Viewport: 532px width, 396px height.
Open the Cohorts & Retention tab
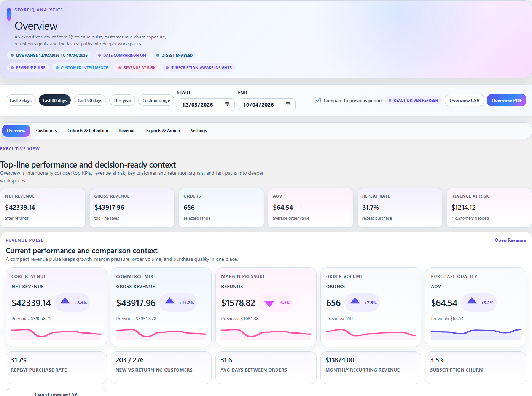pyautogui.click(x=88, y=131)
